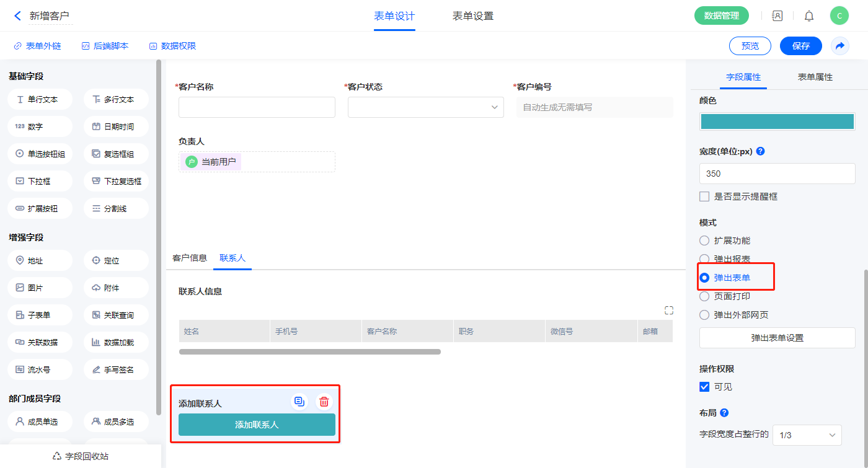This screenshot has width=868, height=468.
Task: Open the contacts book icon in the top bar
Action: (x=777, y=16)
